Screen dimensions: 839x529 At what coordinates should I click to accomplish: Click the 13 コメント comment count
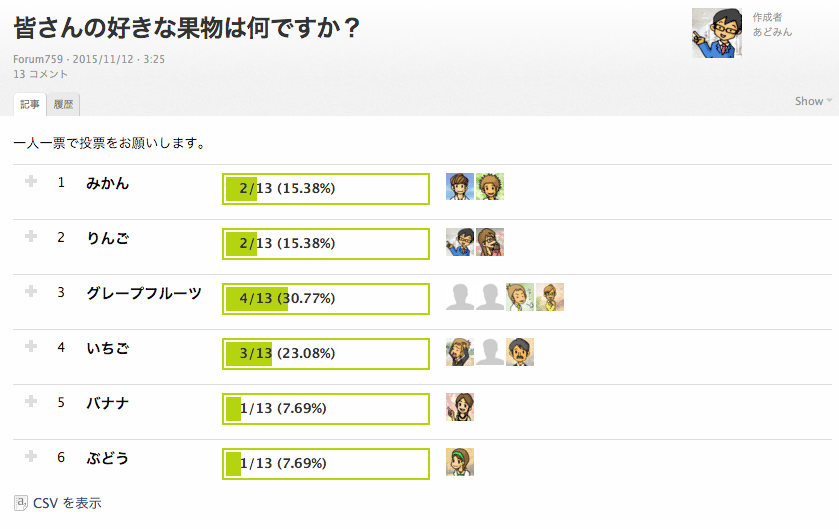(41, 74)
